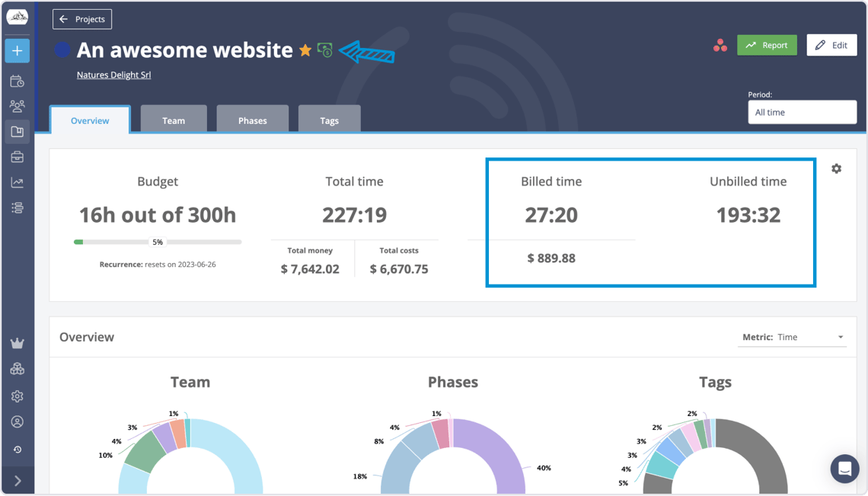This screenshot has height=496, width=868.
Task: Select the Team tab
Action: point(174,120)
